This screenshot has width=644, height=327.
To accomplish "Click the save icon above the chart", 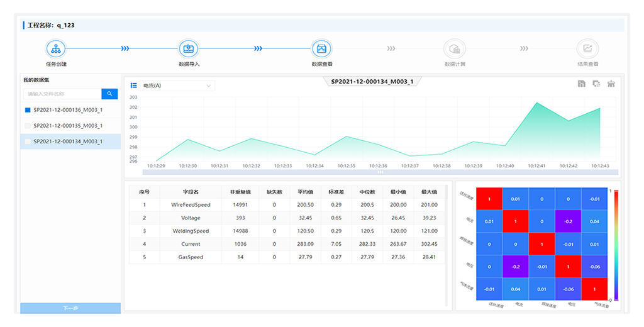I will [582, 84].
